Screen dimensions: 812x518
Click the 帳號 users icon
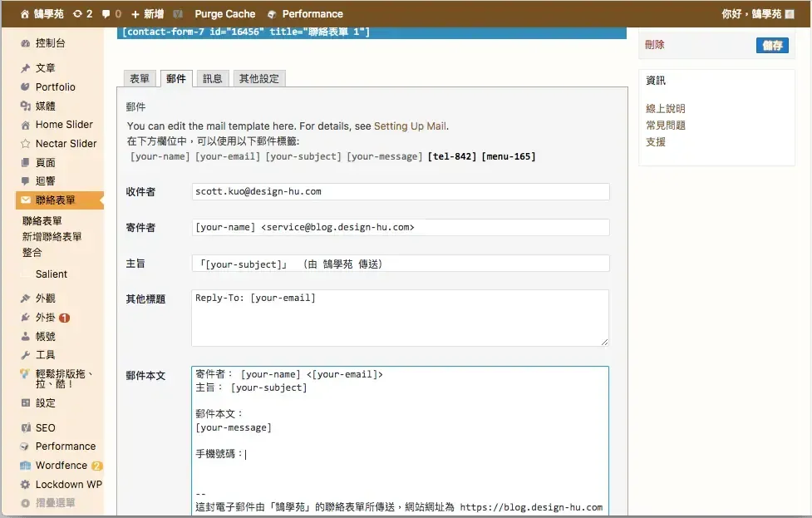(26, 336)
